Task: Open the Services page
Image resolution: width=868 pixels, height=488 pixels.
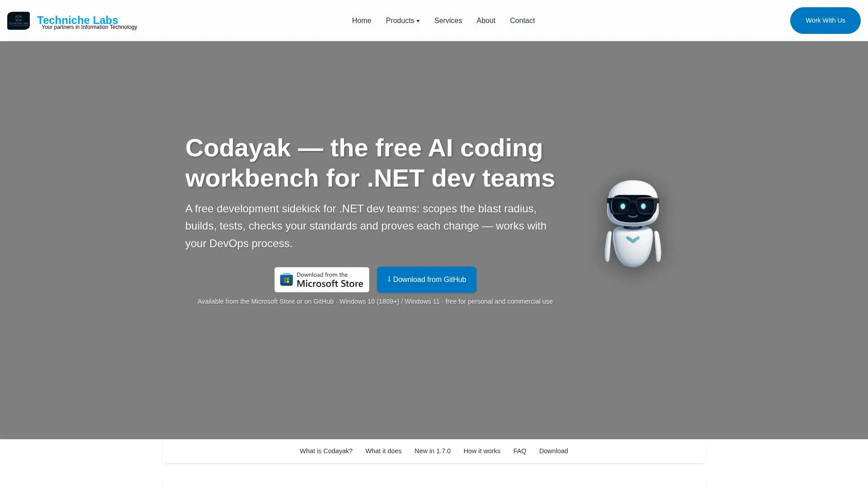Action: coord(448,21)
